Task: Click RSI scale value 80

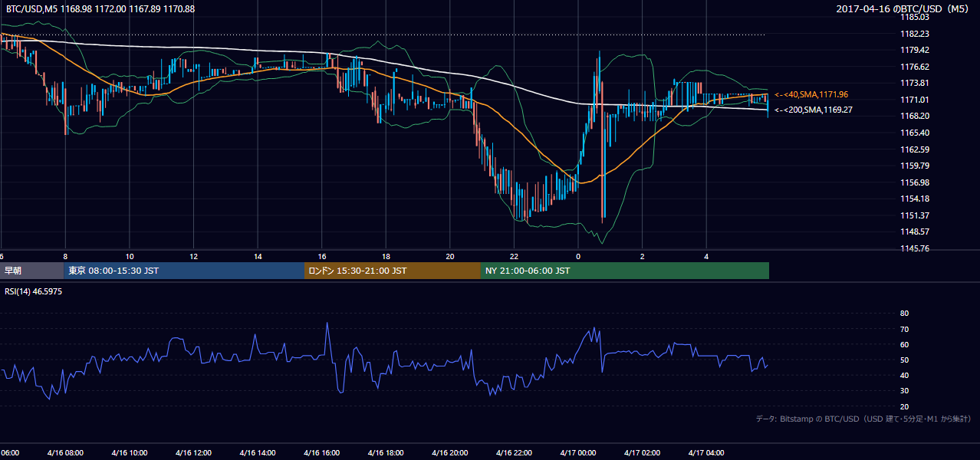Action: (904, 314)
